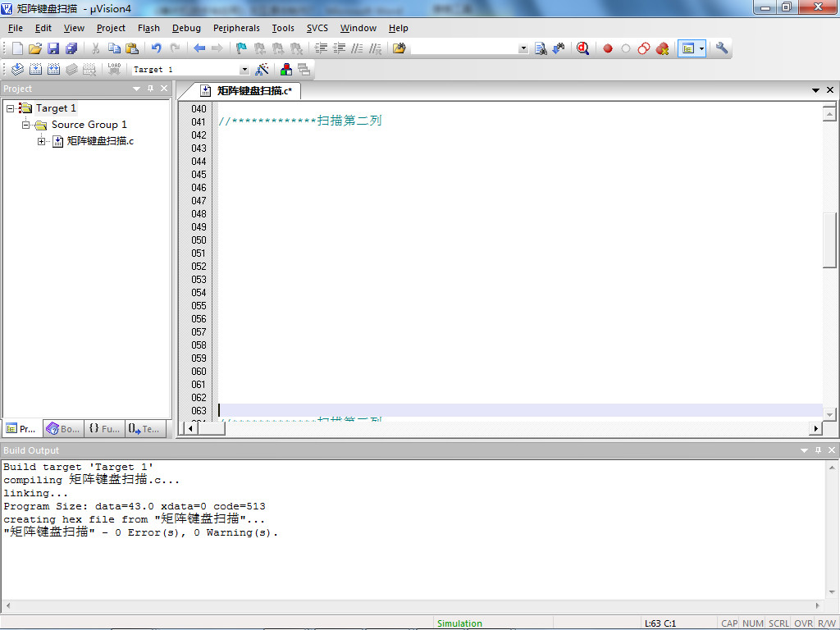The width and height of the screenshot is (840, 630).
Task: Open the find text combo dropdown arrow
Action: click(x=523, y=48)
